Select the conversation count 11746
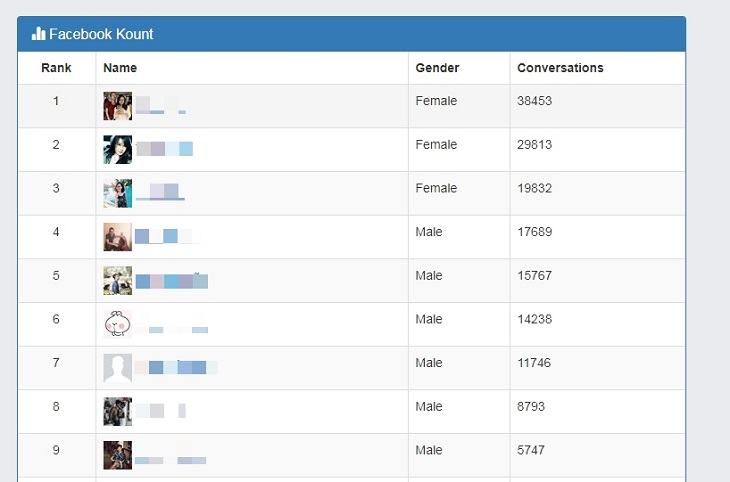Image resolution: width=730 pixels, height=482 pixels. 534,363
